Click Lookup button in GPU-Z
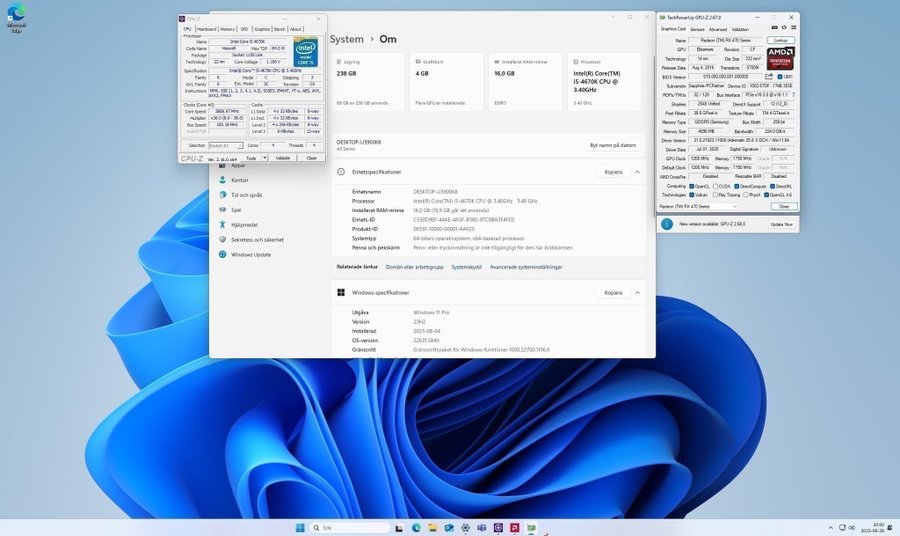The height and width of the screenshot is (536, 900). (x=781, y=40)
